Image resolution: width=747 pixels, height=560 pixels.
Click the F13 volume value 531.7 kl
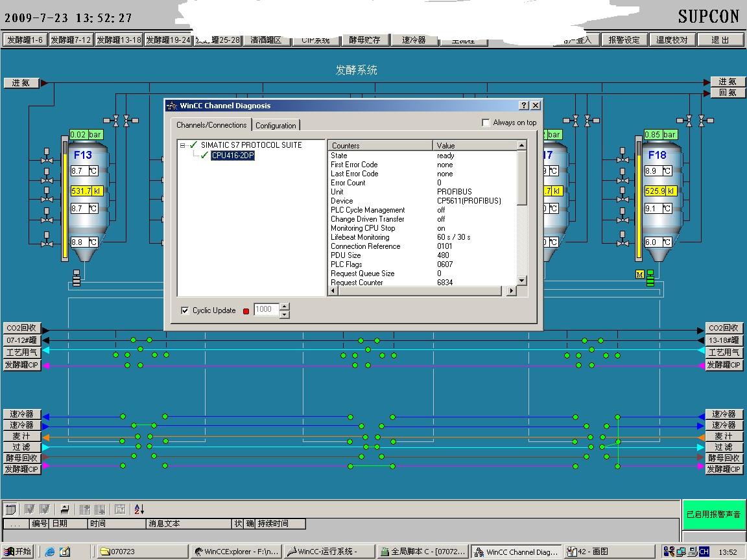86,191
